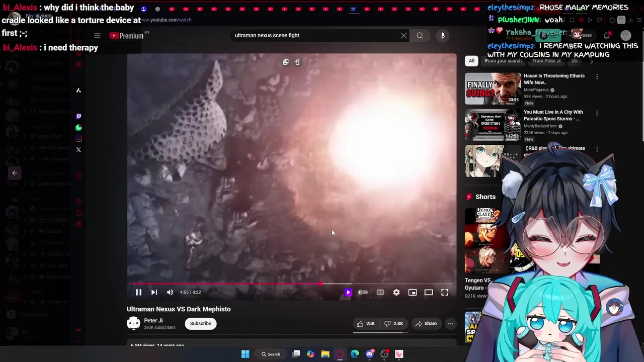
Task: Skip to the next video
Action: 154,292
